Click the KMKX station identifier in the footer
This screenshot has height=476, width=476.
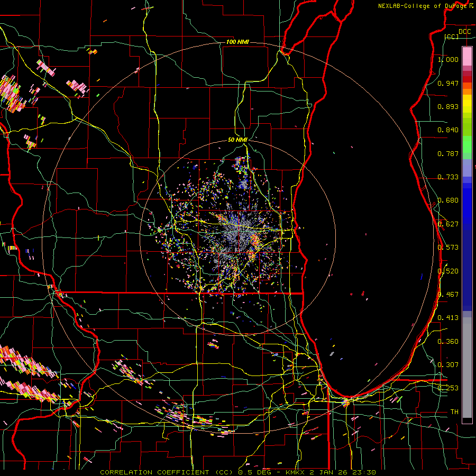point(296,472)
